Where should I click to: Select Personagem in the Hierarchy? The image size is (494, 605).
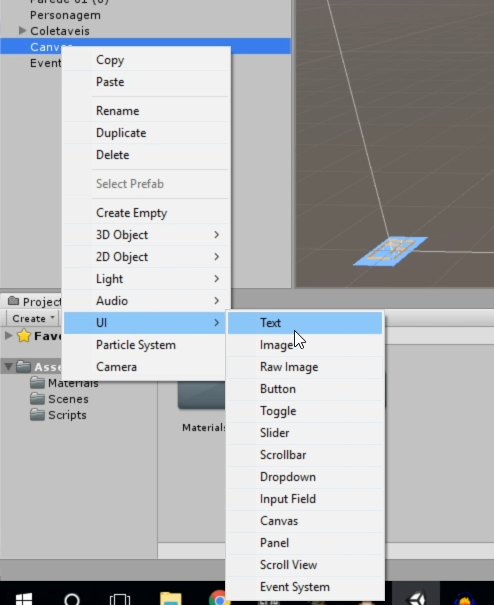pyautogui.click(x=65, y=15)
